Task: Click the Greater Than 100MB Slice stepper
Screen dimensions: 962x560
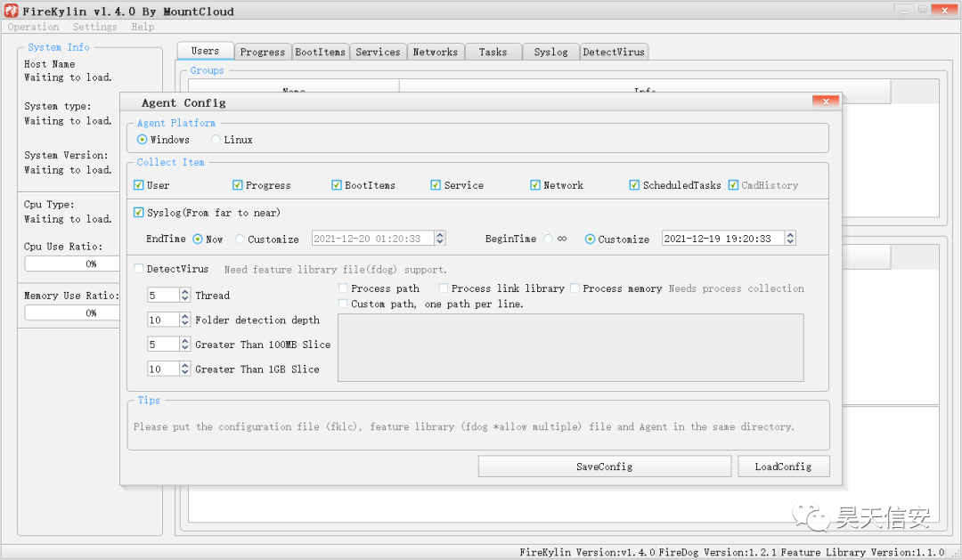Action: click(184, 344)
